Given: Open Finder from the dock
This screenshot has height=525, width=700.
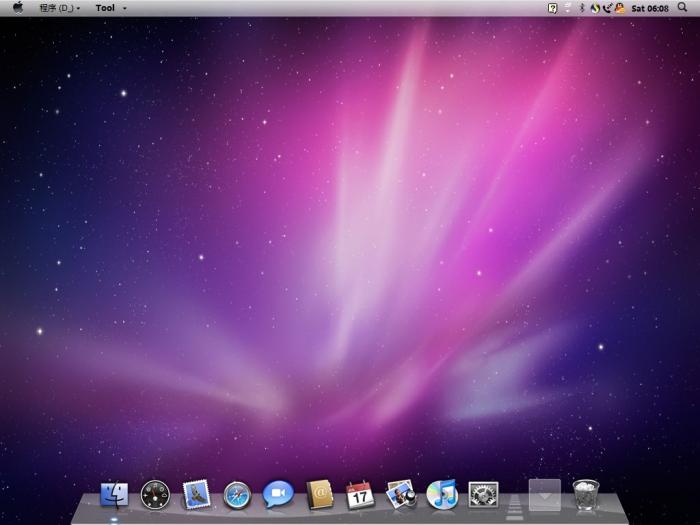Looking at the screenshot, I should (114, 494).
